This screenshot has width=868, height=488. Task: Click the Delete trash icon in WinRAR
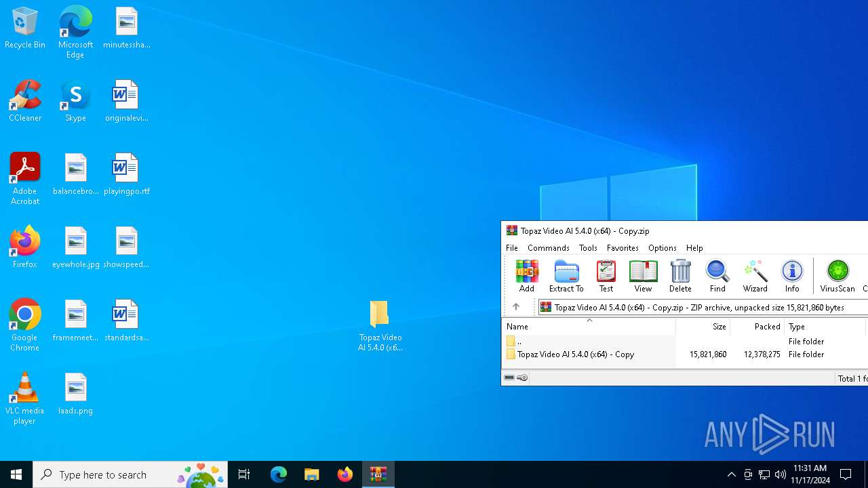pos(680,276)
